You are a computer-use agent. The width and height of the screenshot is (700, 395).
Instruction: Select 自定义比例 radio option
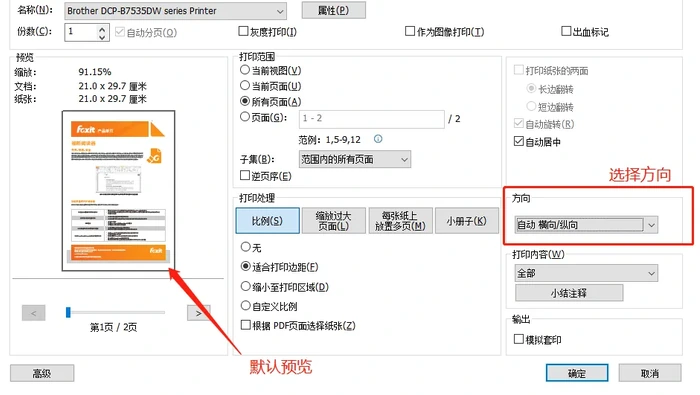coord(246,306)
